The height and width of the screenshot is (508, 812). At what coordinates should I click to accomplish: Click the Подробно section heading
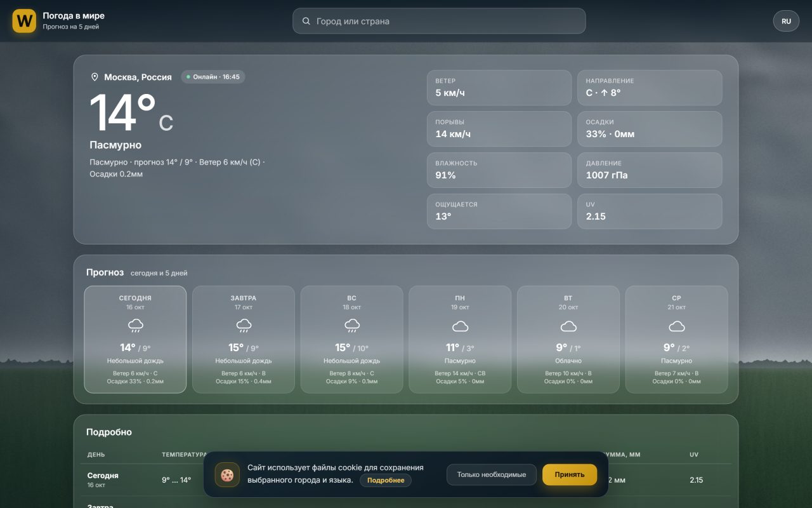109,432
